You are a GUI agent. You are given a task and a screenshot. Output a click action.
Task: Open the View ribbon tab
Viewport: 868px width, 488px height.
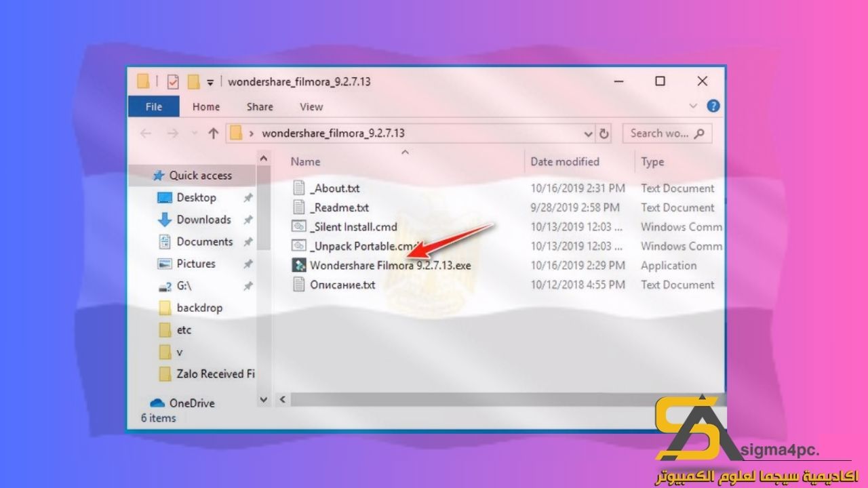click(311, 106)
